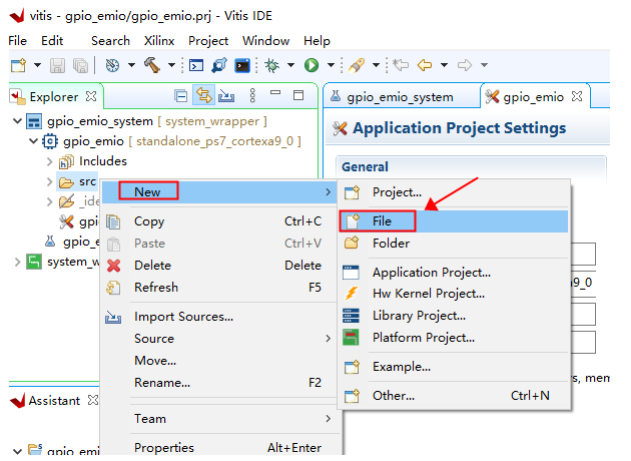
Task: Open the Help menu
Action: [x=317, y=41]
